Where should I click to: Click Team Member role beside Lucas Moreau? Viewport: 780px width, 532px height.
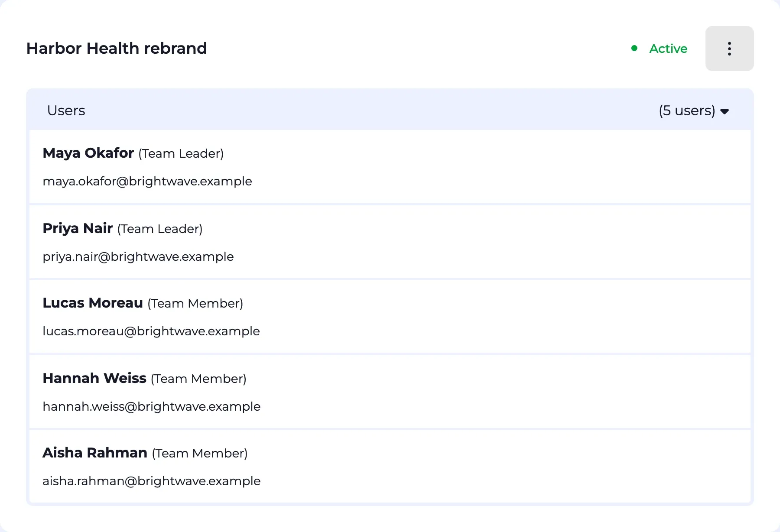coord(195,303)
